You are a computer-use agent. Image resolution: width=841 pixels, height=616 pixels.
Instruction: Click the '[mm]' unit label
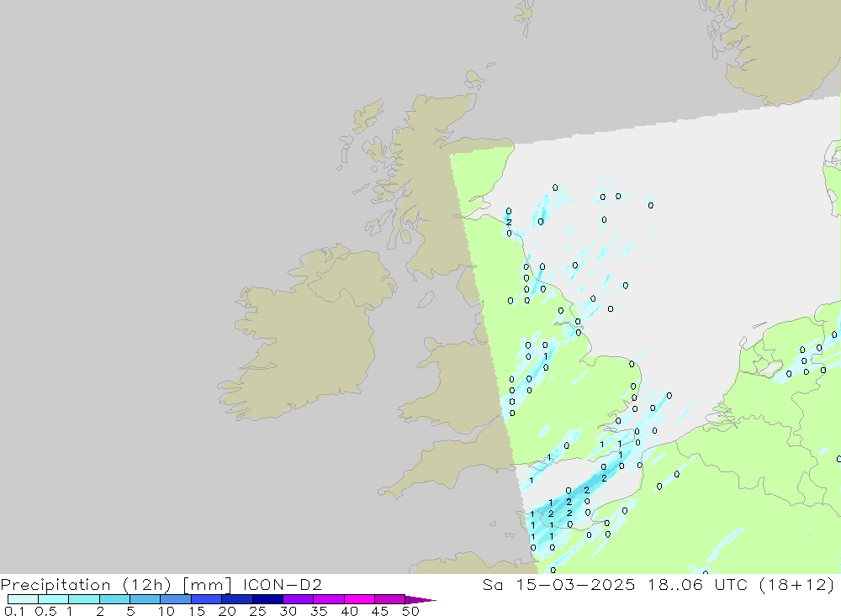point(207,585)
